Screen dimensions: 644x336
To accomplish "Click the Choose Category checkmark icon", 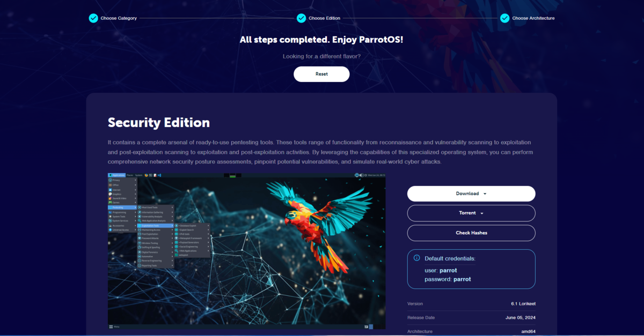I will [93, 18].
